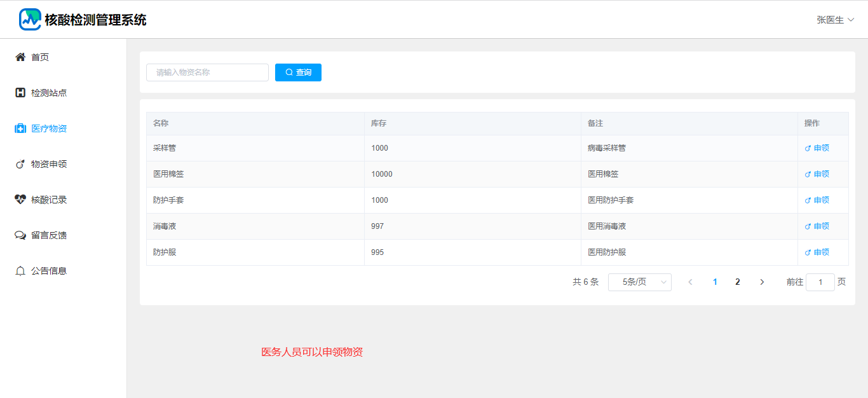This screenshot has width=868, height=398.
Task: Click 申领 link for 采样管 row
Action: 817,148
